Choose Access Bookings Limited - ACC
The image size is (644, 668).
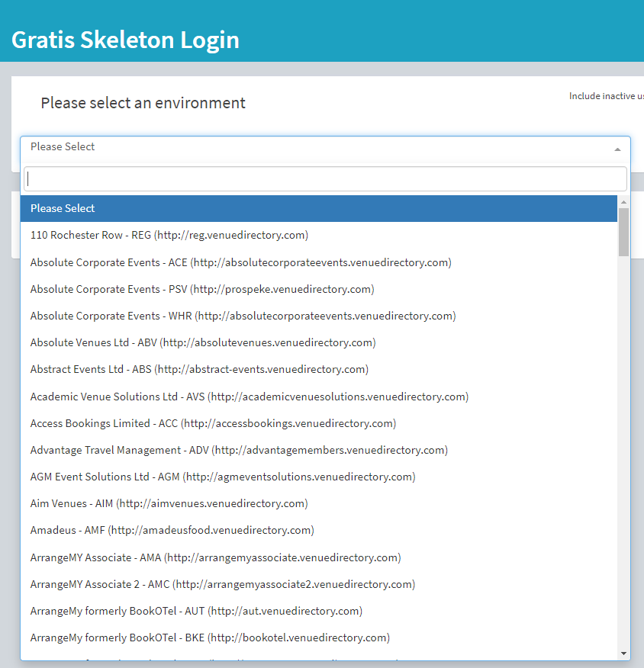tap(319, 423)
